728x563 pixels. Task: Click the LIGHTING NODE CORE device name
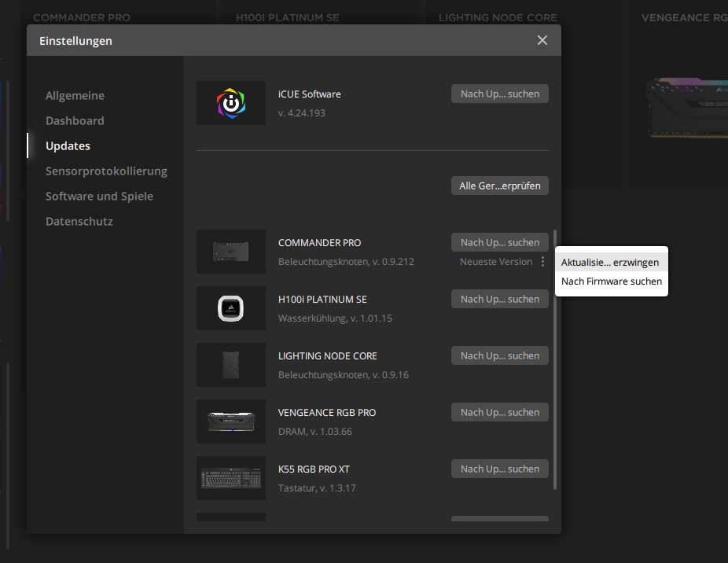[x=327, y=356]
